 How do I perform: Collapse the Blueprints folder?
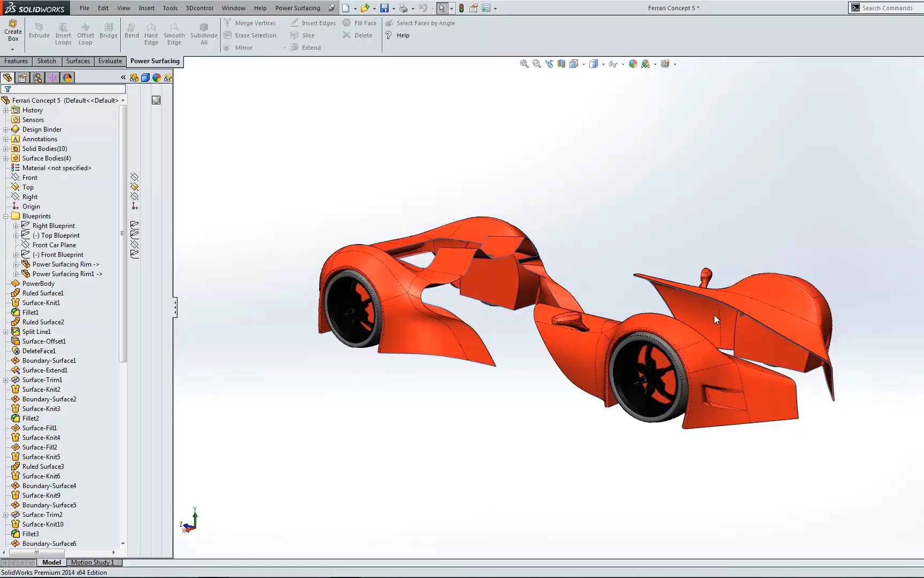[6, 216]
